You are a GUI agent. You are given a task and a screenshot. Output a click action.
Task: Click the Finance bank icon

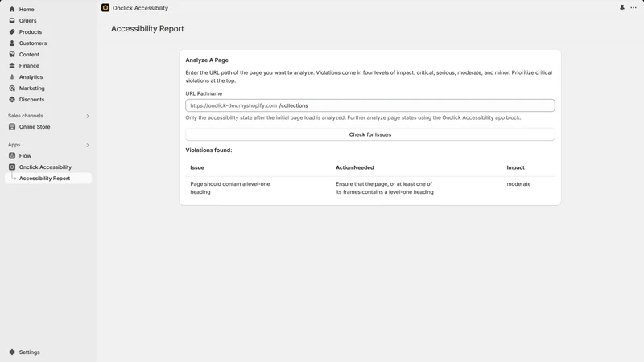pos(12,66)
